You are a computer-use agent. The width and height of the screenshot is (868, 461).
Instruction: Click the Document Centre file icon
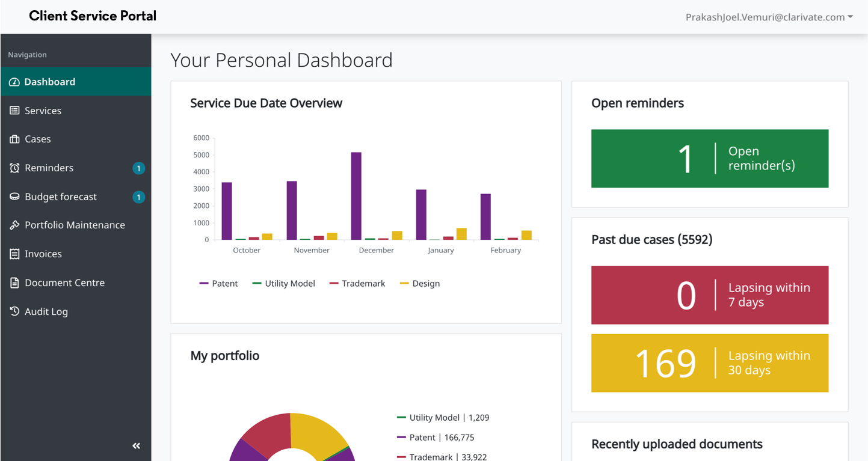[14, 283]
